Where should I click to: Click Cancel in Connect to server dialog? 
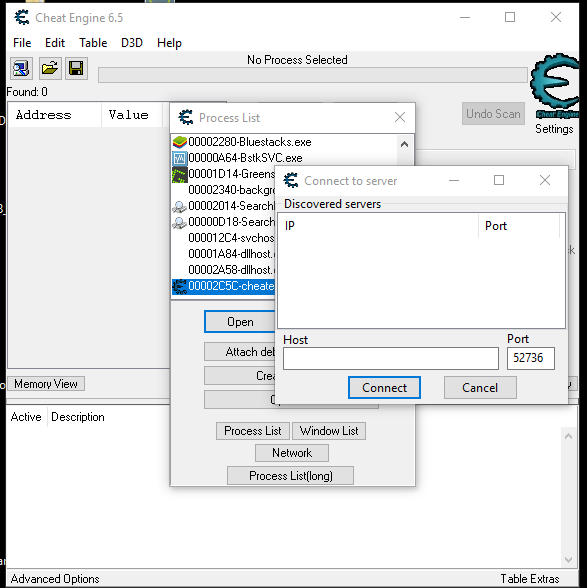480,387
